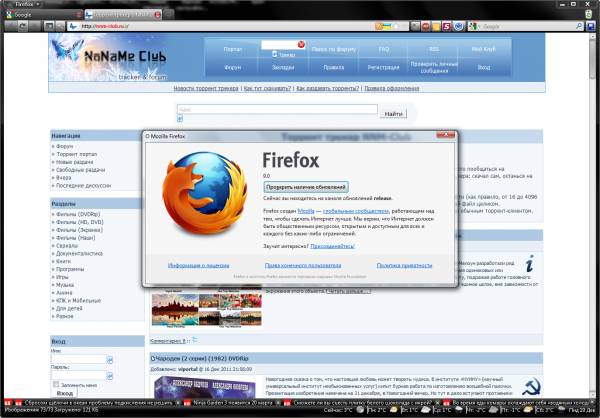Viewport: 600px width, 418px height.
Task: Click the blue info i icon
Action: click(x=529, y=264)
